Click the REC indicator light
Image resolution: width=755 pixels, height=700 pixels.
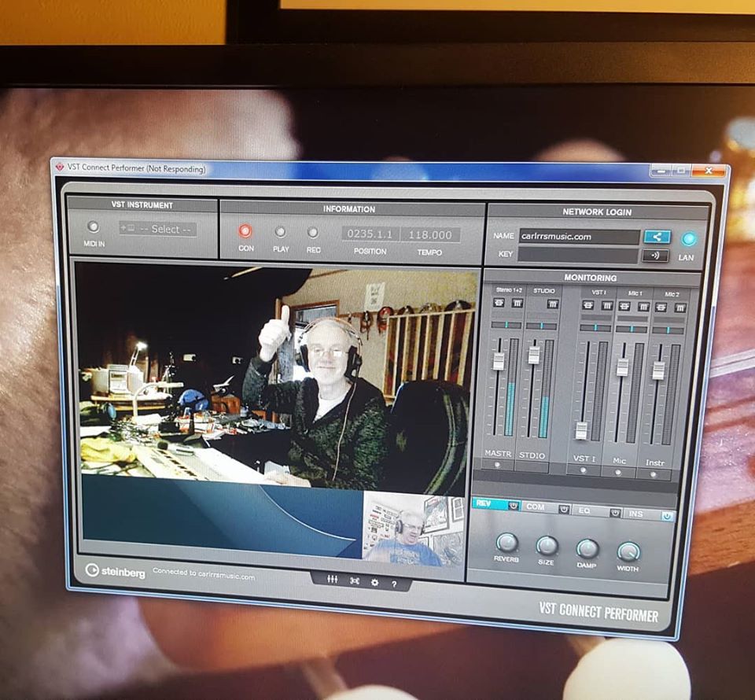(313, 233)
